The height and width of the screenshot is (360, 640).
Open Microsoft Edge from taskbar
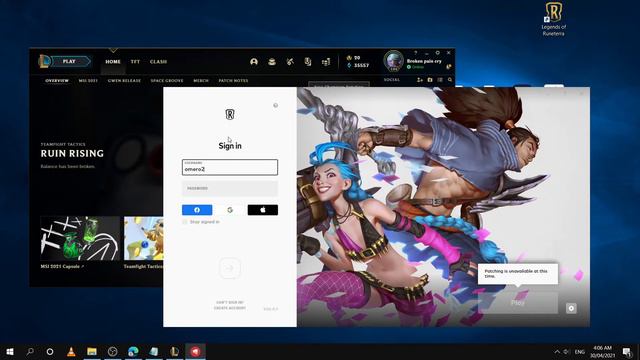(133, 351)
